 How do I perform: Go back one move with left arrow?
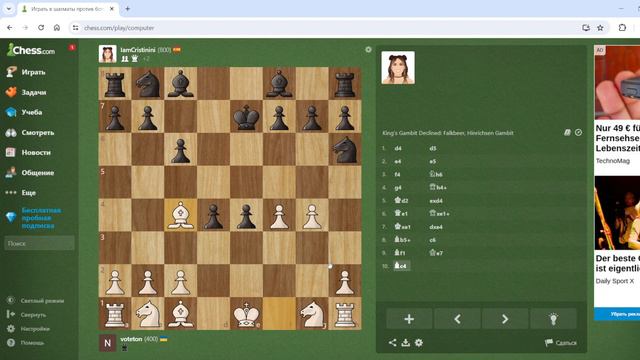click(457, 319)
